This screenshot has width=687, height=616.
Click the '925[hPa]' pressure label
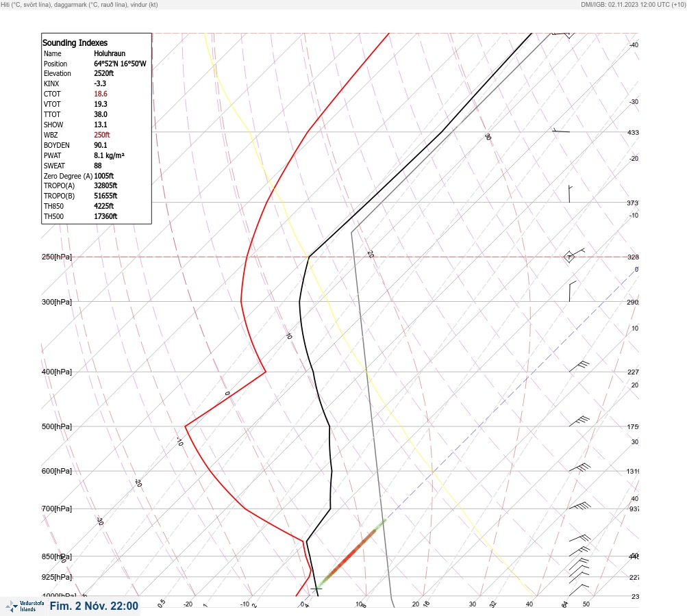pyautogui.click(x=57, y=577)
